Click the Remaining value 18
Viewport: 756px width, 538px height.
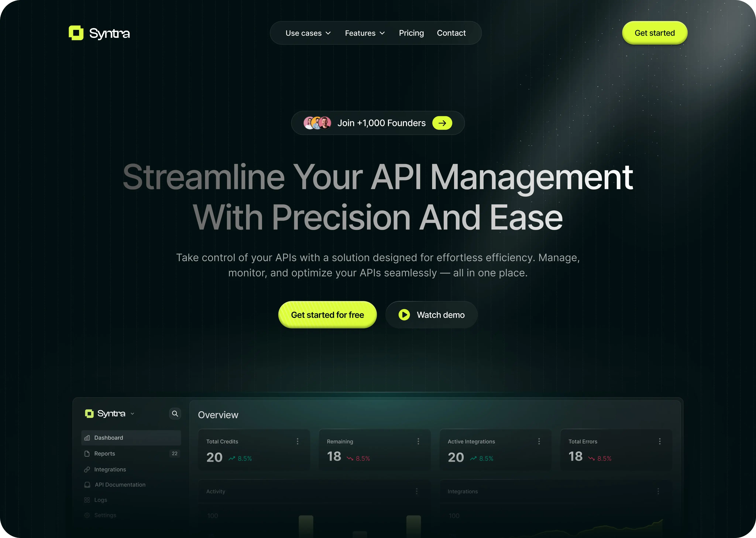334,457
